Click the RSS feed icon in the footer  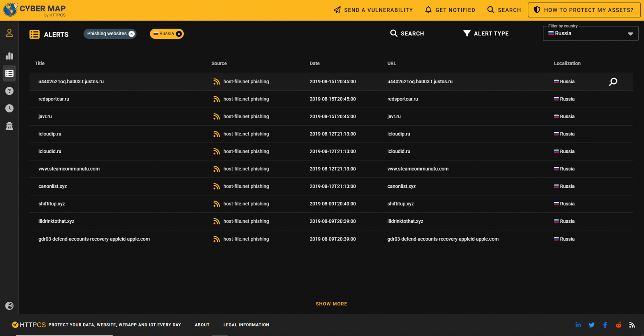click(632, 325)
